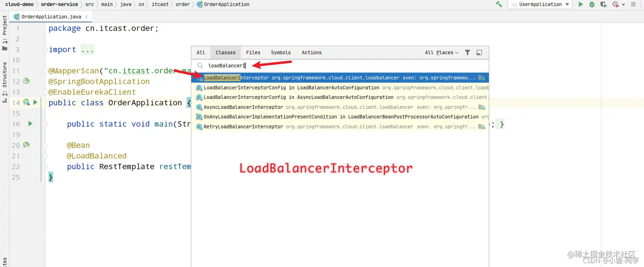The image size is (644, 267).
Task: Open the Project tool window
Action: point(5,33)
